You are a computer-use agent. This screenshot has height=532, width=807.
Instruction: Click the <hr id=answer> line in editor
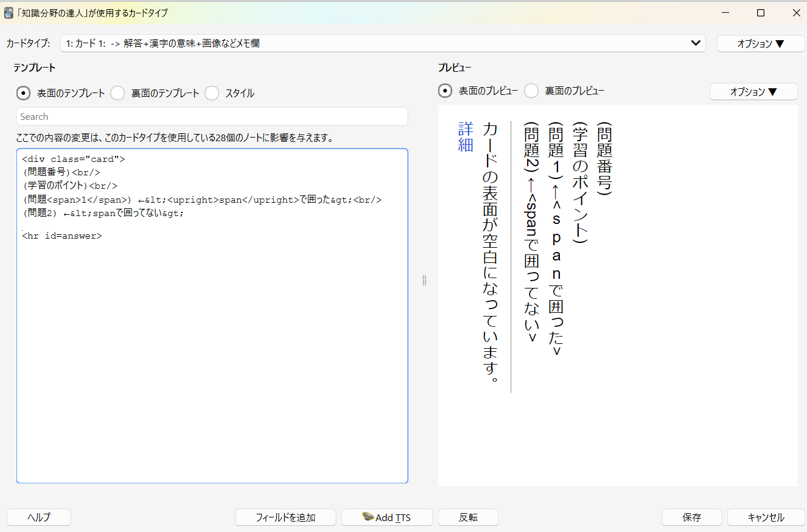point(62,236)
